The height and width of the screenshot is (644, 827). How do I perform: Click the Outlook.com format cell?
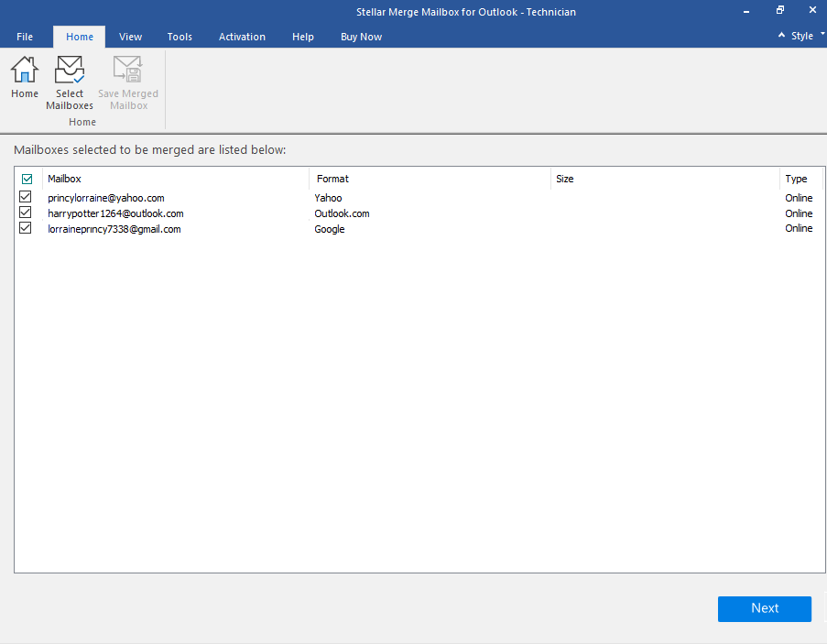pyautogui.click(x=342, y=213)
